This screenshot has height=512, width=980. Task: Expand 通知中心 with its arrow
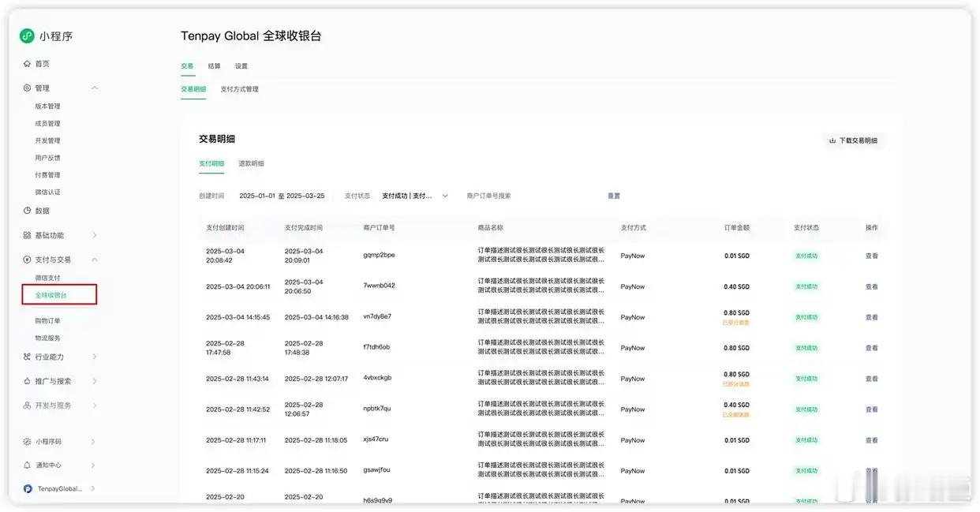pos(94,465)
